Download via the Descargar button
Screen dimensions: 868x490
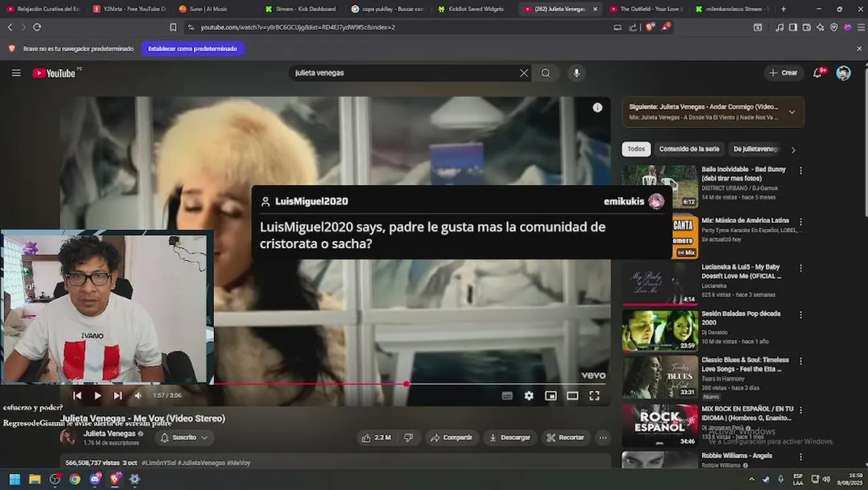coord(510,438)
